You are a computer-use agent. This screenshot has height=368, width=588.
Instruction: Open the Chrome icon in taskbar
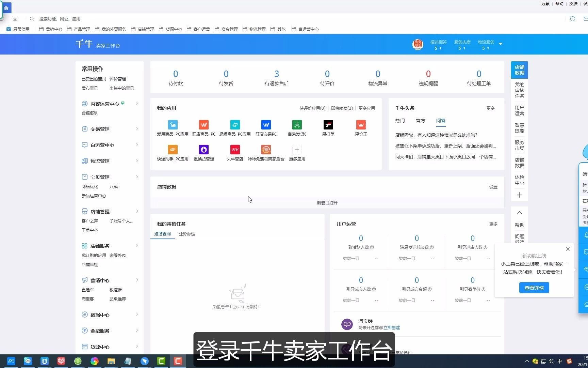click(x=95, y=361)
